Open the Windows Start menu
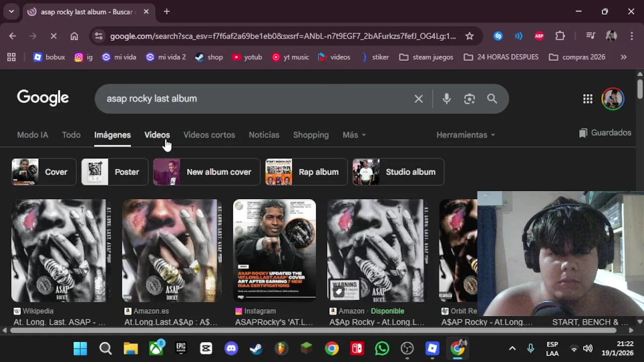 coord(80,348)
